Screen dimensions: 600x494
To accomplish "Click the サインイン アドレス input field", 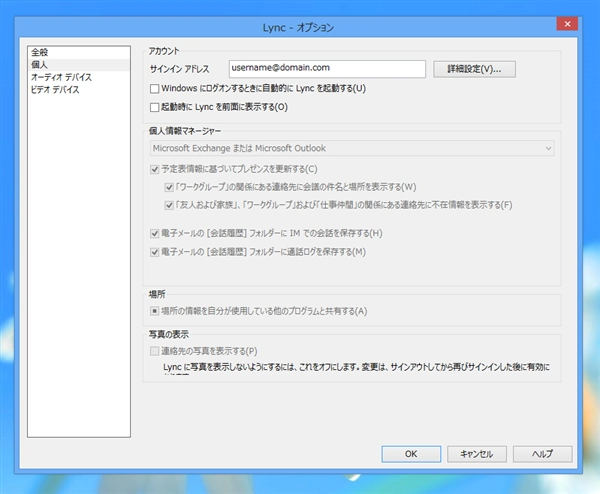I will tap(327, 69).
